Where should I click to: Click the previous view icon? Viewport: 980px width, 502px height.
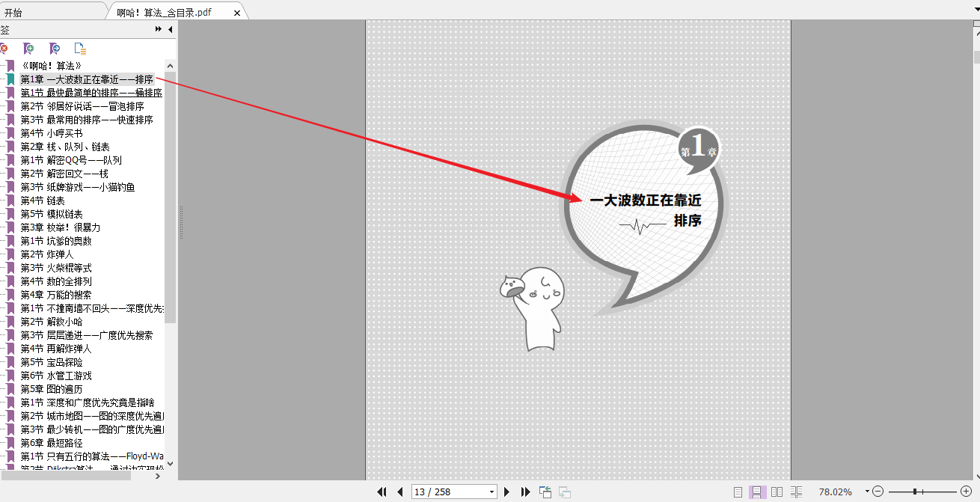pos(545,492)
